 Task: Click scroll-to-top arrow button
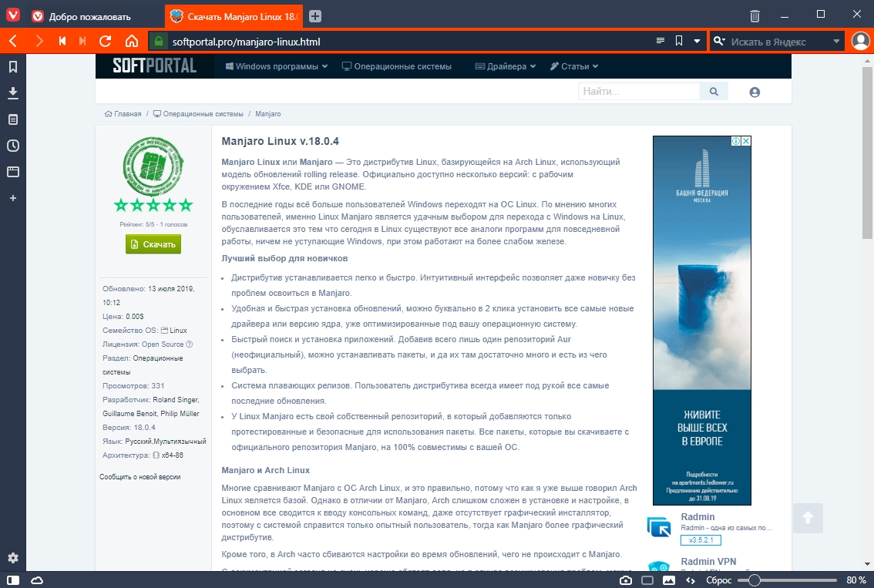[808, 518]
